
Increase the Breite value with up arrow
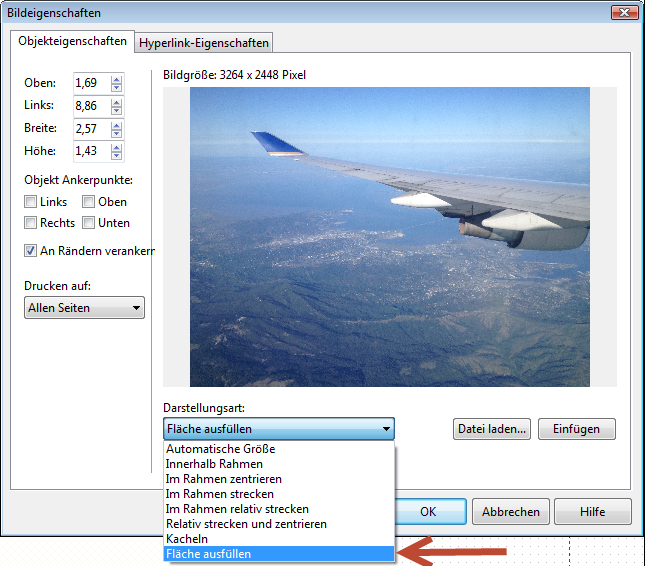[117, 124]
